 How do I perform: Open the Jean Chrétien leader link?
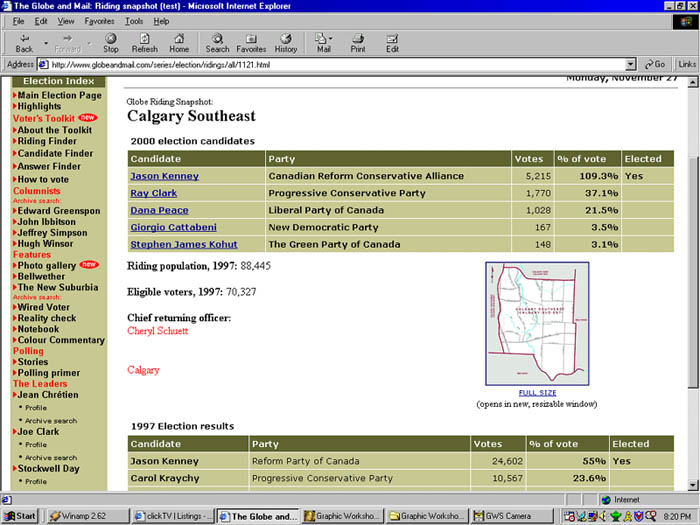48,395
